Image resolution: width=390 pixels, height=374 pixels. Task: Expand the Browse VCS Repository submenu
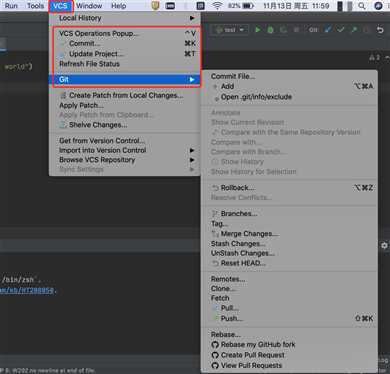point(125,160)
